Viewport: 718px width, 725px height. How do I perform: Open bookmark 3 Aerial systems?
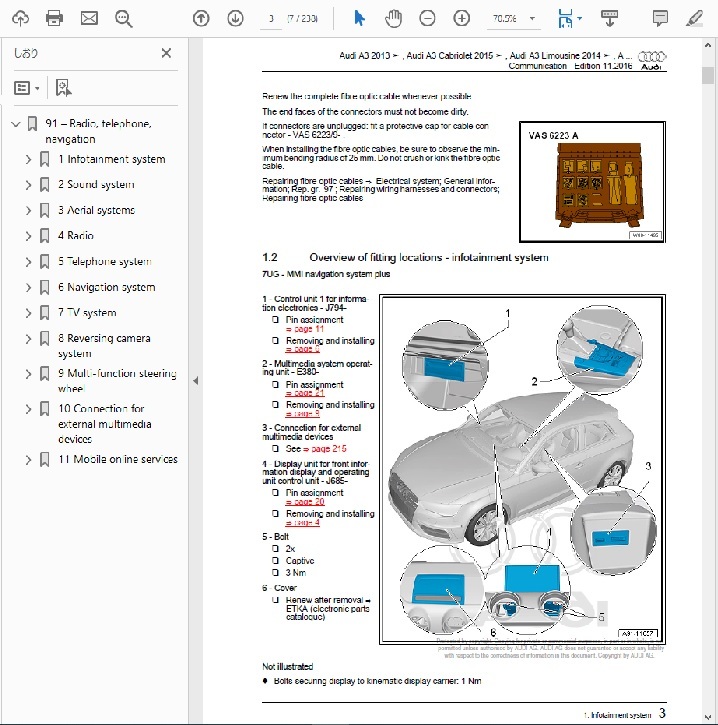click(97, 210)
